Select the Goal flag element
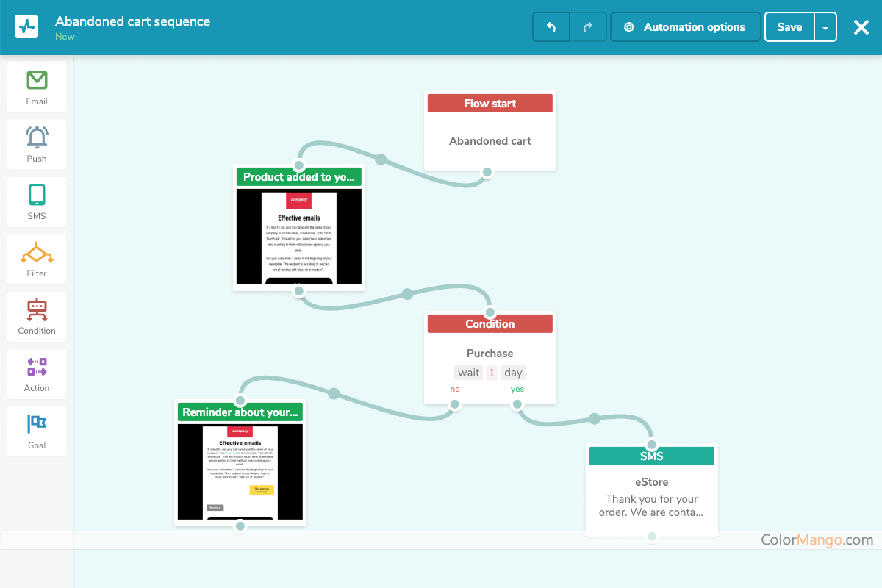The image size is (882, 588). (x=37, y=431)
